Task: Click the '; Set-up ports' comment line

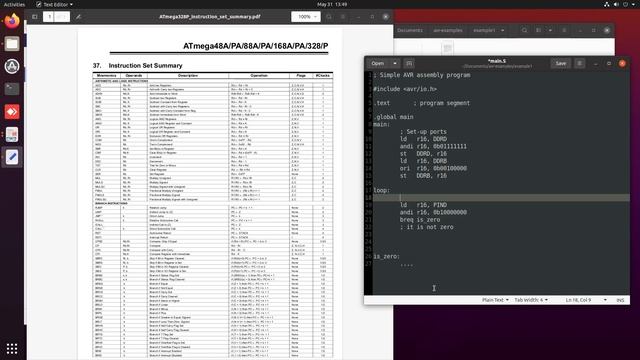Action: (423, 132)
